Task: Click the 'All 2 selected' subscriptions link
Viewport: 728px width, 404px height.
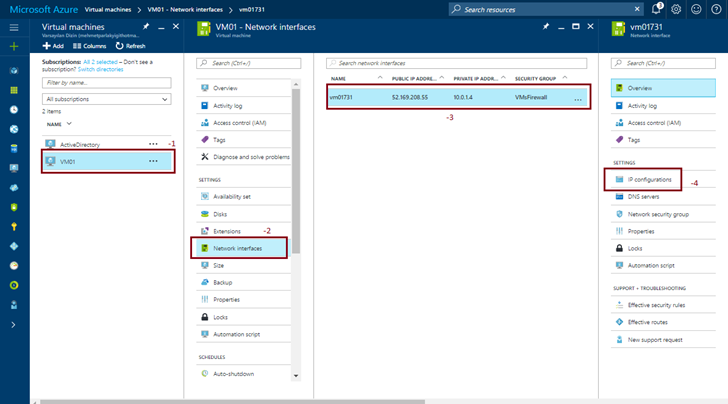Action: (100, 62)
